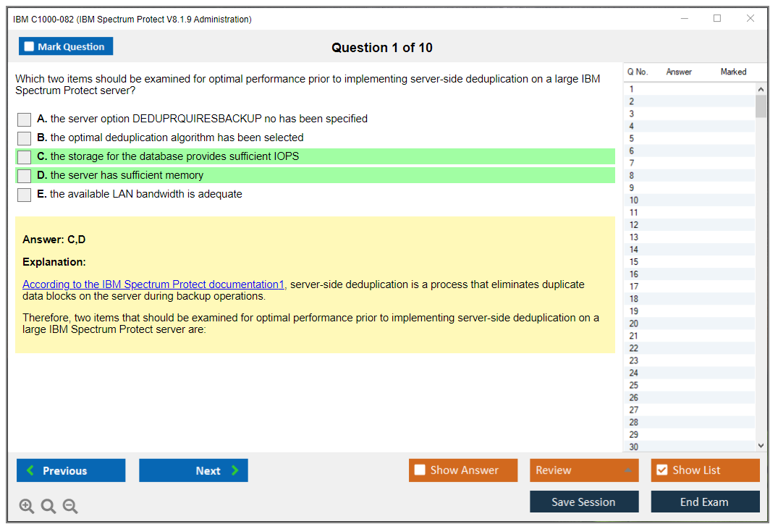This screenshot has height=532, width=778.
Task: Click the zoom in magnifier icon
Action: click(27, 507)
